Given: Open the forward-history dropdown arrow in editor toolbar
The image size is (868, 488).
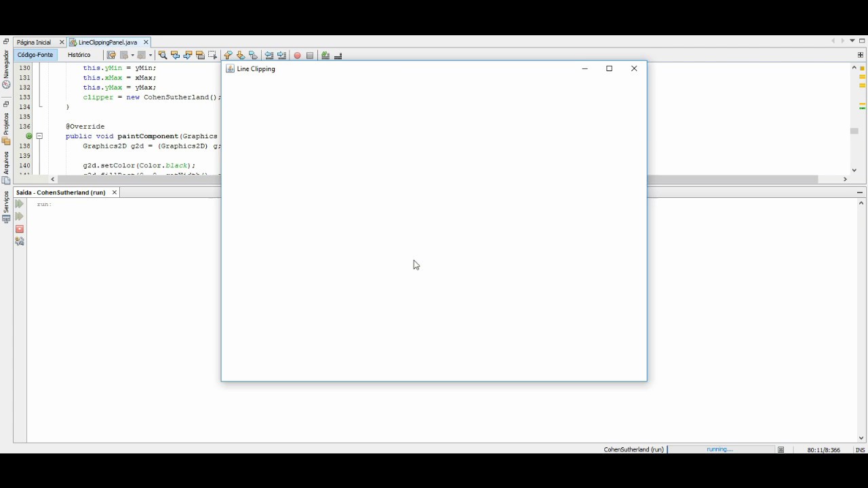Looking at the screenshot, I should point(151,56).
